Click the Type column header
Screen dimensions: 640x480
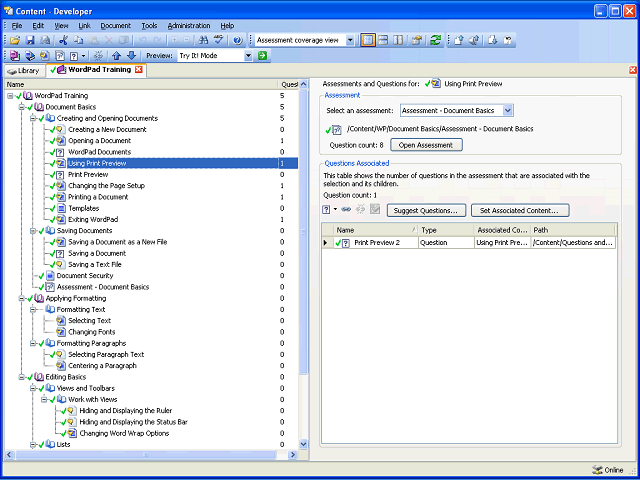click(x=446, y=230)
